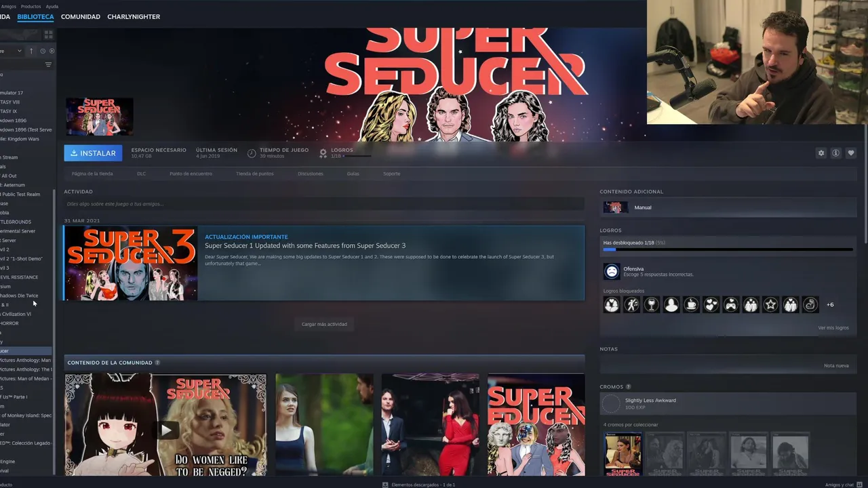Open the DLC link
868x488 pixels.
point(141,174)
